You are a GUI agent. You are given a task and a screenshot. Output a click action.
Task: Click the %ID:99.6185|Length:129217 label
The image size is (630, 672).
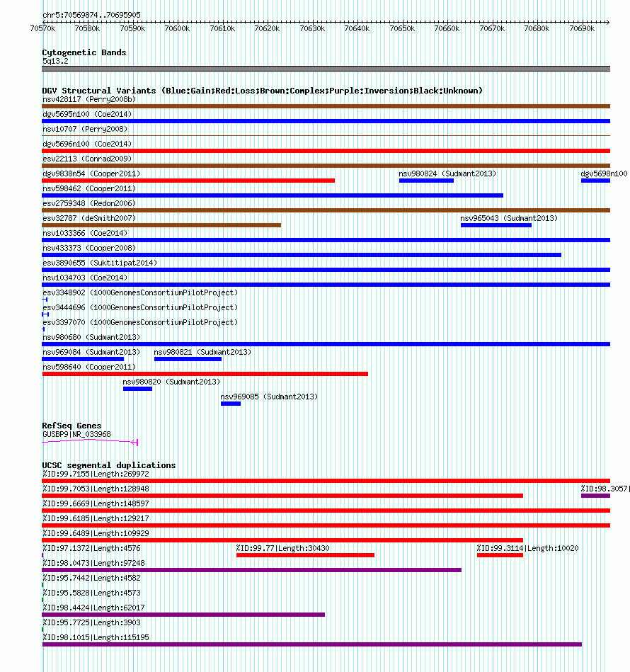click(x=96, y=518)
